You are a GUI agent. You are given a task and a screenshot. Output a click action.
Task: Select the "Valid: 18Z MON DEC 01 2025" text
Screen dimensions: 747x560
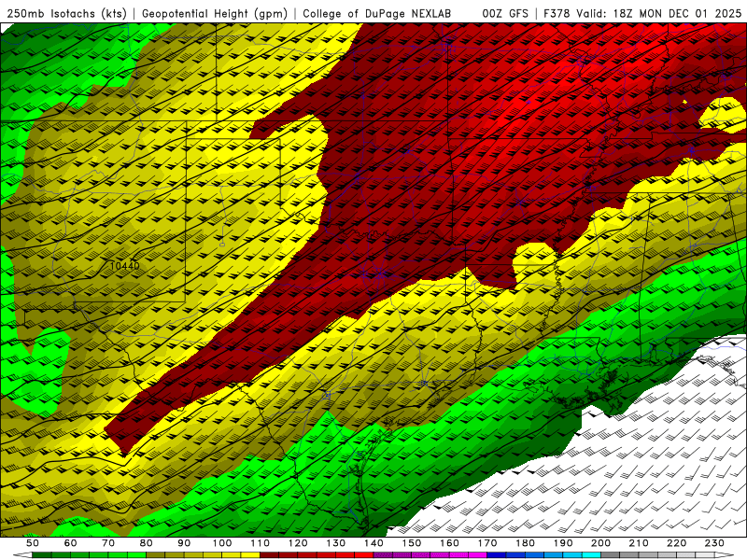tap(659, 13)
